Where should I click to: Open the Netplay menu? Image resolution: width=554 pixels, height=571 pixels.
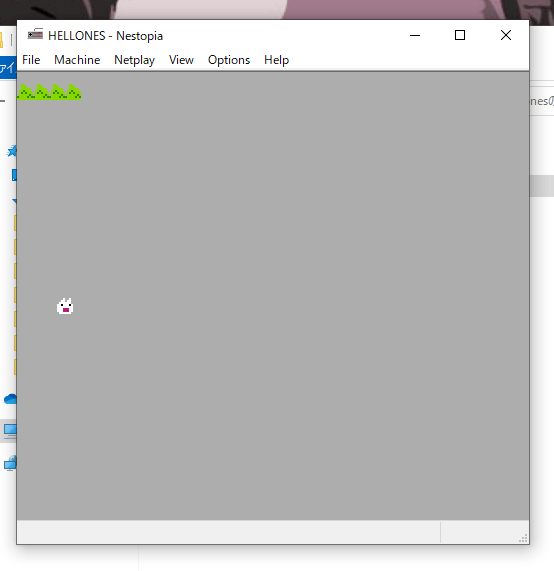tap(134, 60)
